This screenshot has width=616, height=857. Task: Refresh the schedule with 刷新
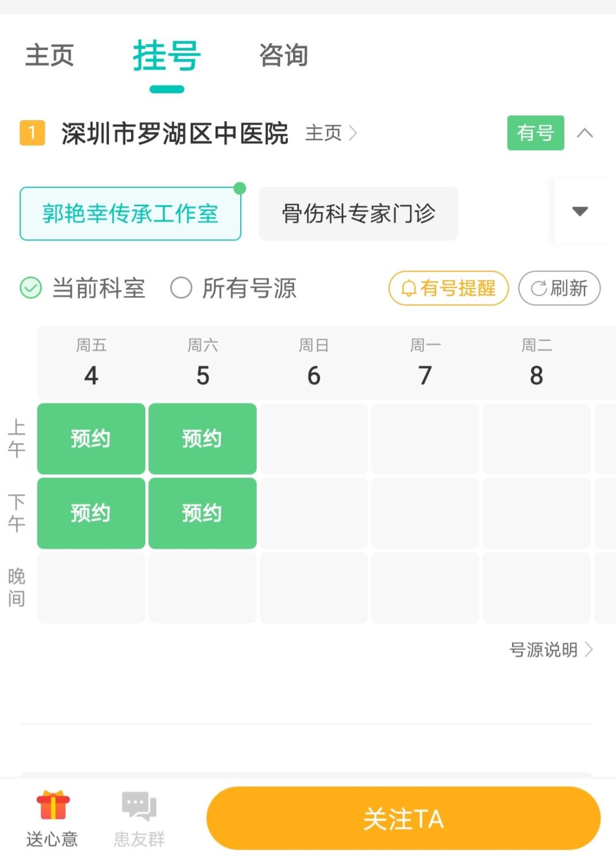tap(559, 288)
